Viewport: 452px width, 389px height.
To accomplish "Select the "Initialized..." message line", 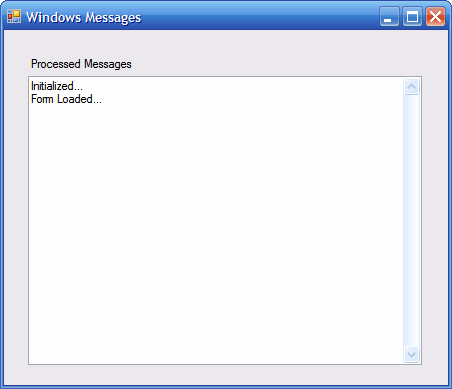I will (x=57, y=86).
